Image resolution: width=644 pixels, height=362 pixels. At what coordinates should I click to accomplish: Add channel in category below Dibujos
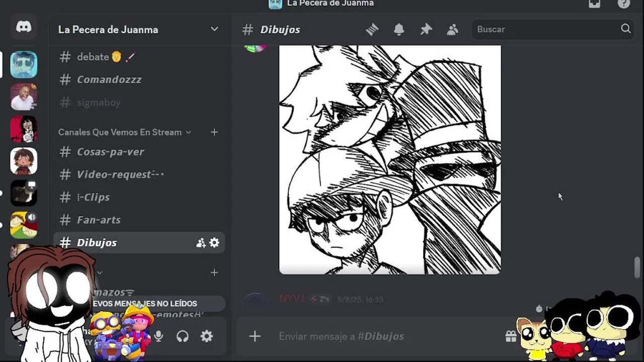pos(214,273)
